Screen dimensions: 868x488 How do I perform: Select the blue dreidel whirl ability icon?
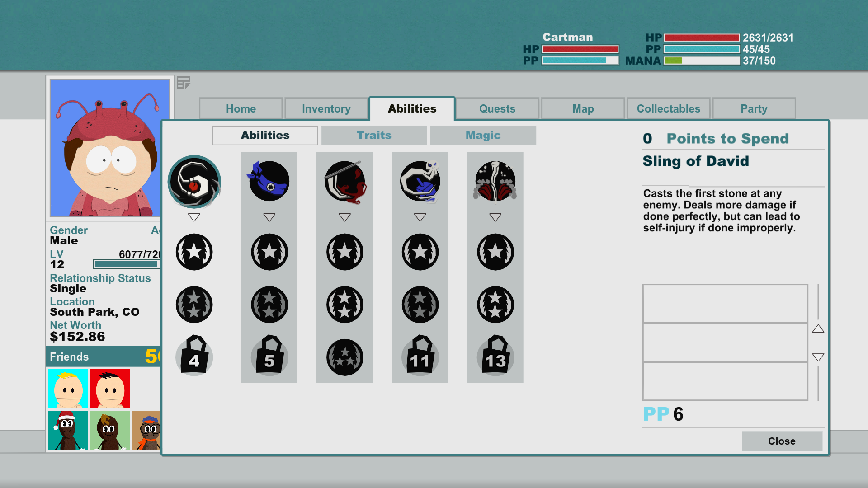(x=420, y=181)
